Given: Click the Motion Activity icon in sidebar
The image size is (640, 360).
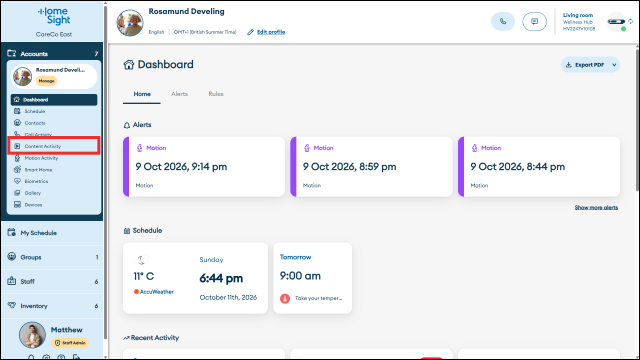Looking at the screenshot, I should [17, 158].
